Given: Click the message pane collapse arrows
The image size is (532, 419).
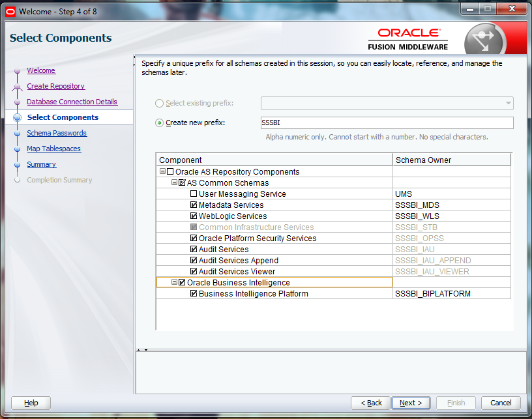Looking at the screenshot, I should click(x=142, y=350).
